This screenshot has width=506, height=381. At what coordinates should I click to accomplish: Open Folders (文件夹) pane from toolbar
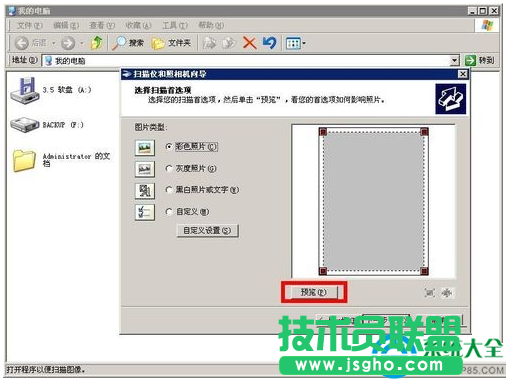(x=171, y=43)
